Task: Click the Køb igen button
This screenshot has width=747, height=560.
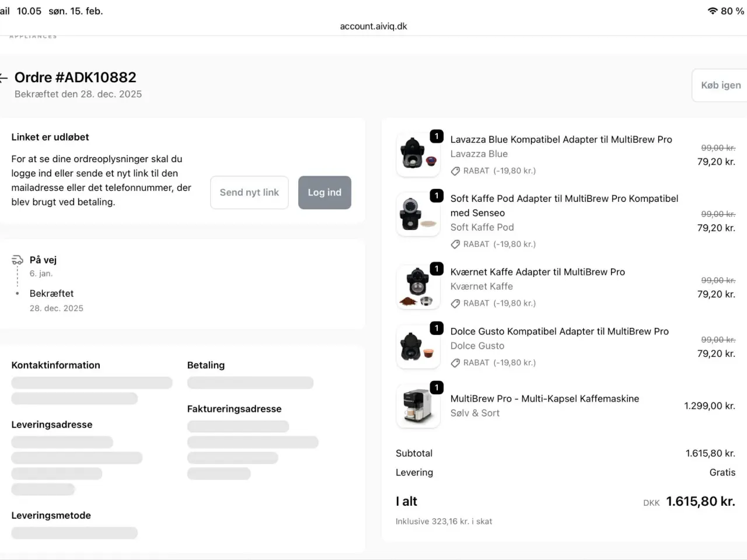Action: coord(720,85)
